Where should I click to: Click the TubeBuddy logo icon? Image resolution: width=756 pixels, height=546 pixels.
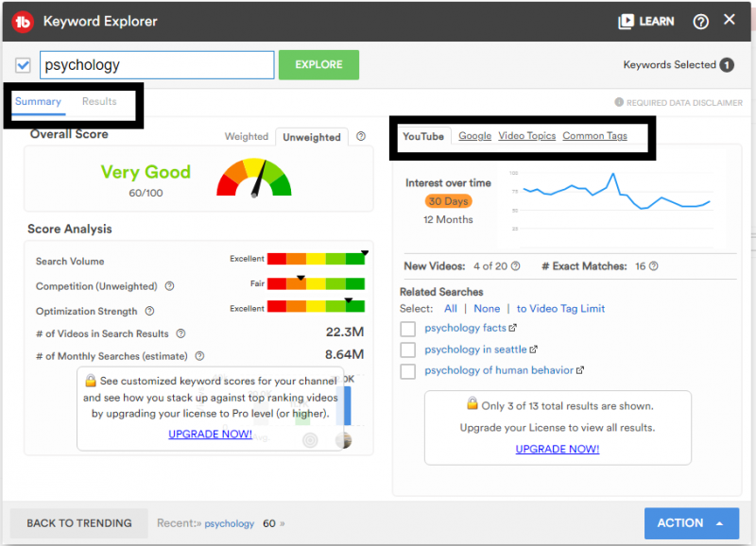click(24, 21)
